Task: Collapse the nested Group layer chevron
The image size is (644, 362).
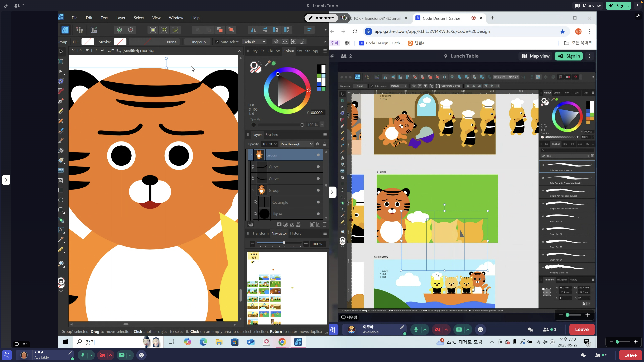Action: 253,190
